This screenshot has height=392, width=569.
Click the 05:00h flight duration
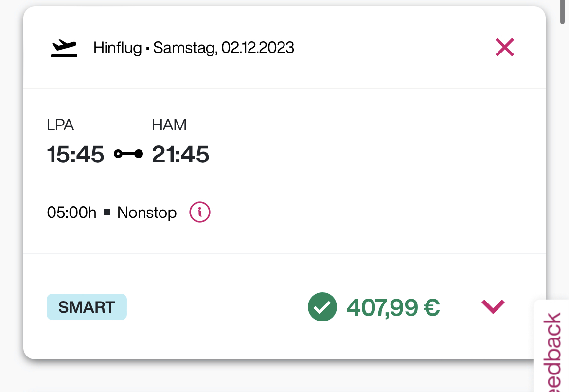[x=71, y=213]
